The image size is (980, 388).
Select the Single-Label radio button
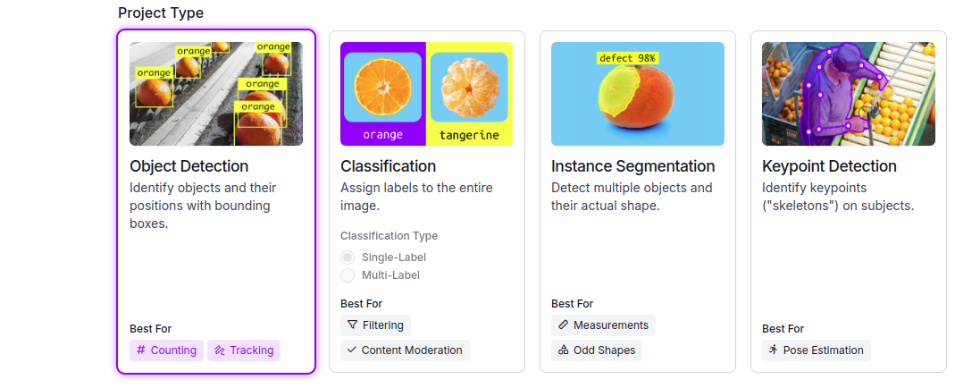(x=348, y=257)
